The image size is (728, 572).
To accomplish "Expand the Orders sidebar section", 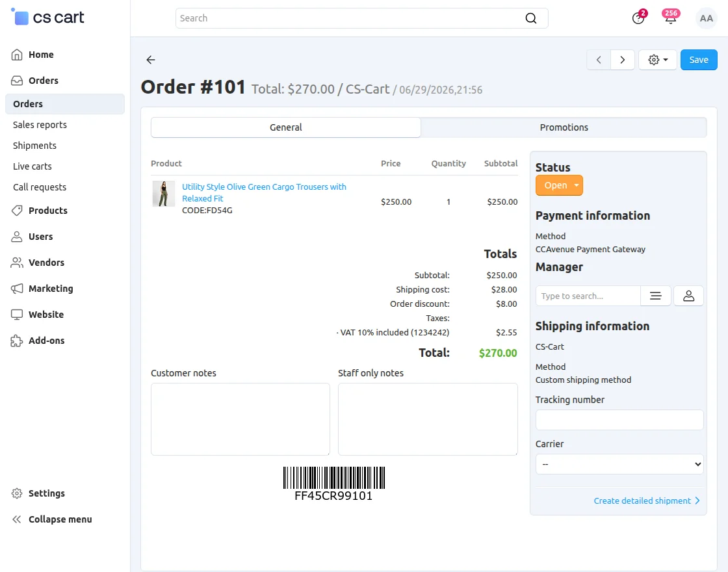I will tap(43, 81).
